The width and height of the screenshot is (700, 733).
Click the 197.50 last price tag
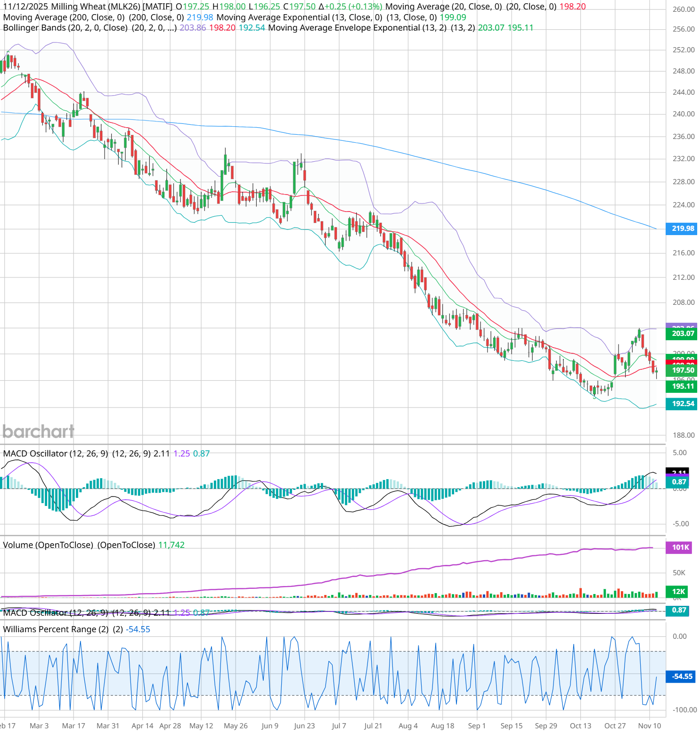pyautogui.click(x=682, y=370)
